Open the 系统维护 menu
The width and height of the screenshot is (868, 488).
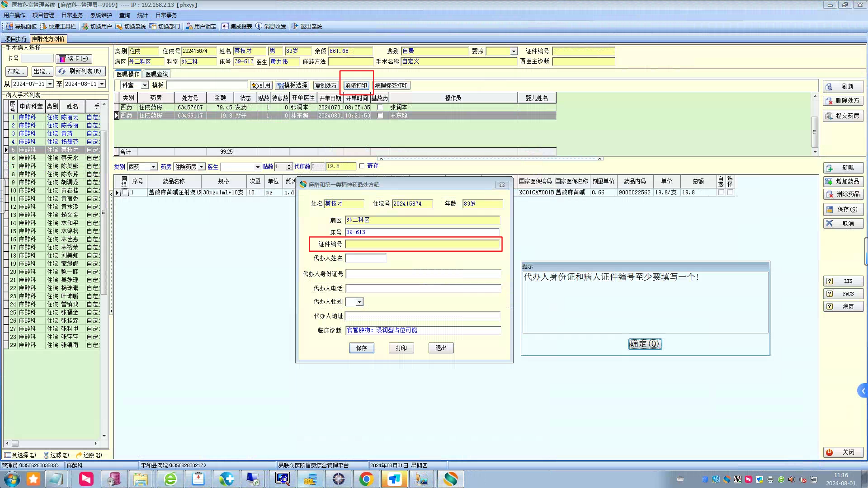pyautogui.click(x=101, y=15)
